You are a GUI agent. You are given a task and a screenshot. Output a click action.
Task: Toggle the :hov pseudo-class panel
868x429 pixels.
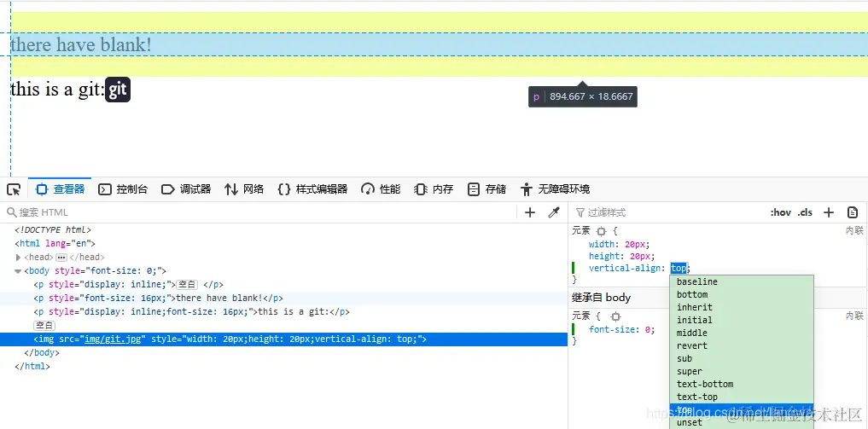pyautogui.click(x=781, y=212)
